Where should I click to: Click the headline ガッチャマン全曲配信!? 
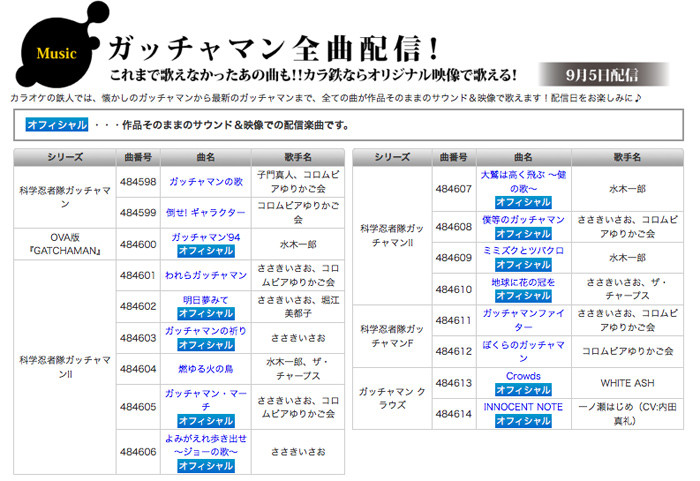(x=273, y=48)
